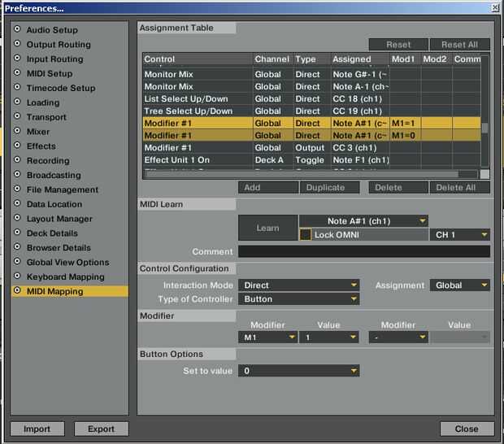Close the Preferences dialog with Close button
504x444 pixels.
(x=467, y=429)
